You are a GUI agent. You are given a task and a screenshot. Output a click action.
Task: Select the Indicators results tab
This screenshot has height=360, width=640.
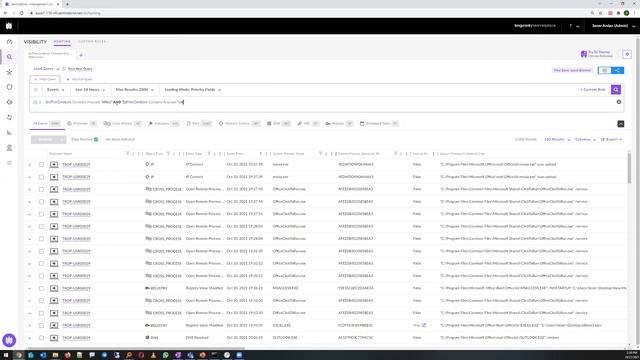point(164,124)
